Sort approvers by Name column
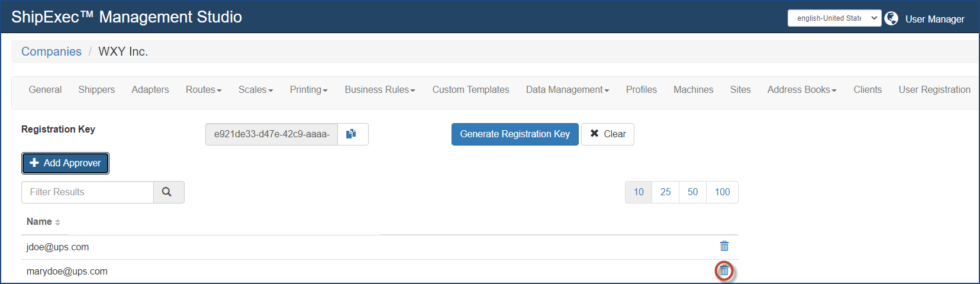Image resolution: width=980 pixels, height=284 pixels. tap(43, 222)
